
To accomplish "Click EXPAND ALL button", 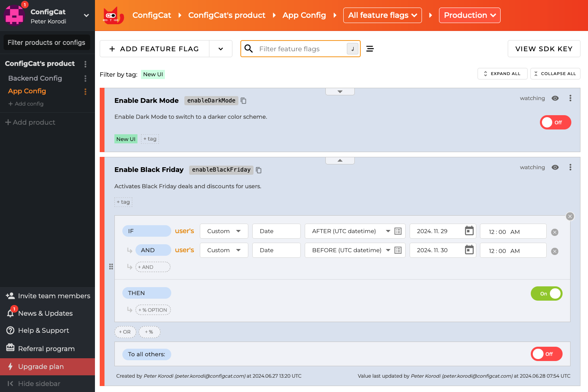I will point(503,74).
